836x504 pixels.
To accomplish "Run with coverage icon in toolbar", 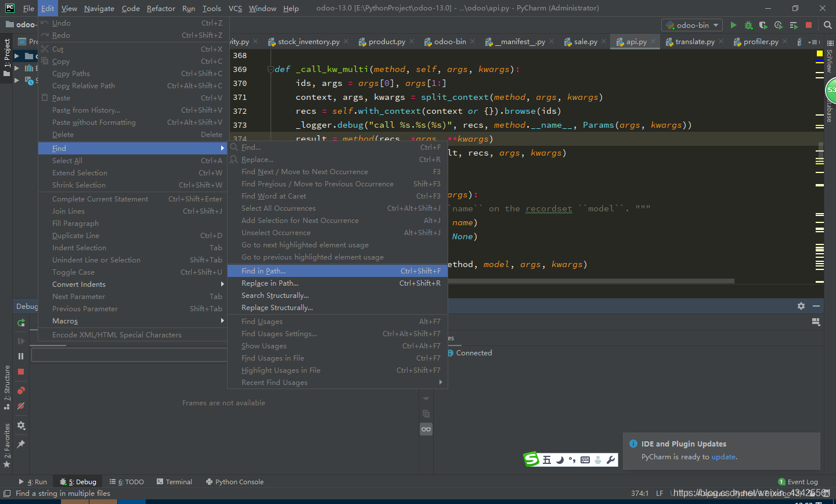I will pyautogui.click(x=763, y=25).
